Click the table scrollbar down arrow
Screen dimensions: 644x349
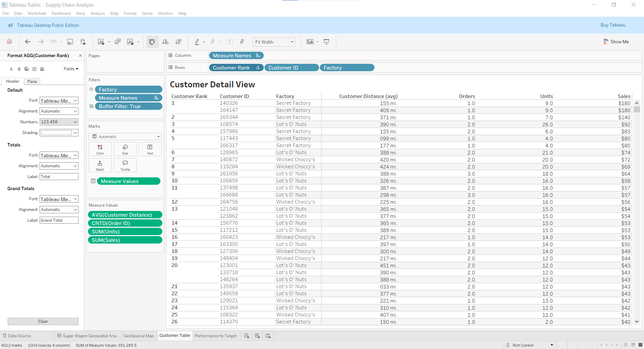pos(637,322)
